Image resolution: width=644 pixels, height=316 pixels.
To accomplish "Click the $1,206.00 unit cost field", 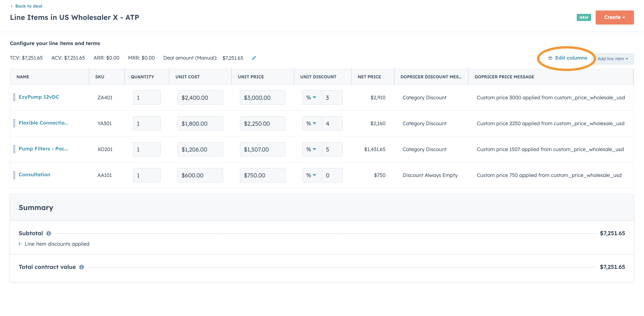I will (x=200, y=150).
